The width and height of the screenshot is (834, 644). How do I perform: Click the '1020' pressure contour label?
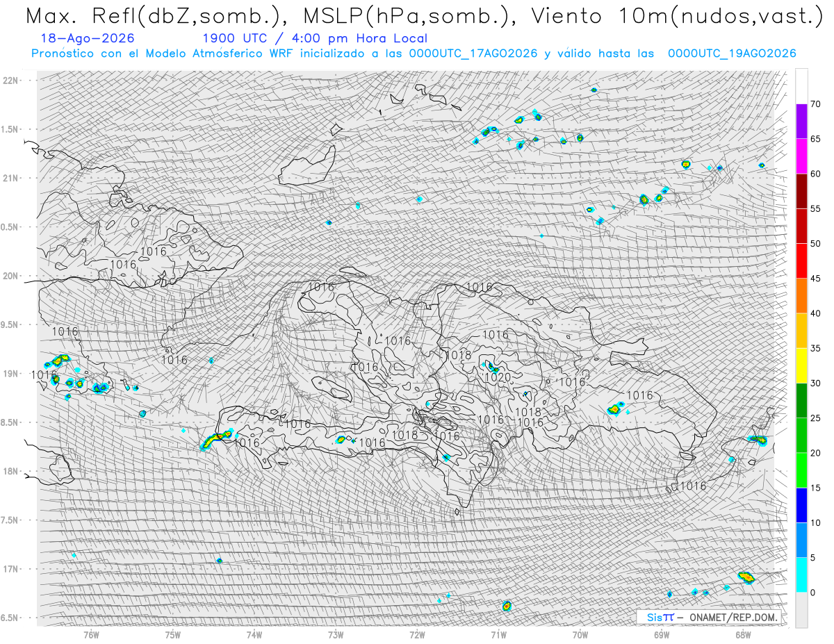[x=498, y=378]
